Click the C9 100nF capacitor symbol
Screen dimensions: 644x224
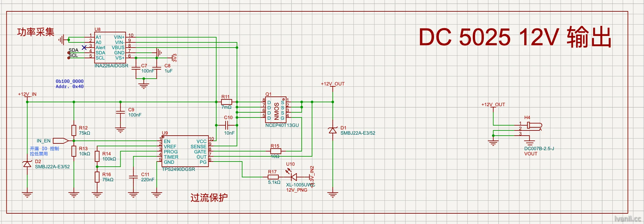pos(120,112)
